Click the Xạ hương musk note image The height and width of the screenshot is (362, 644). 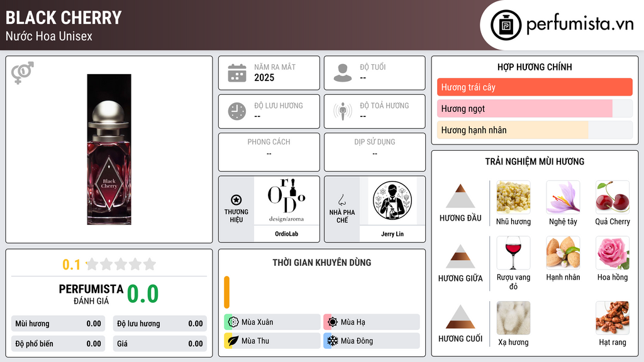pos(513,317)
